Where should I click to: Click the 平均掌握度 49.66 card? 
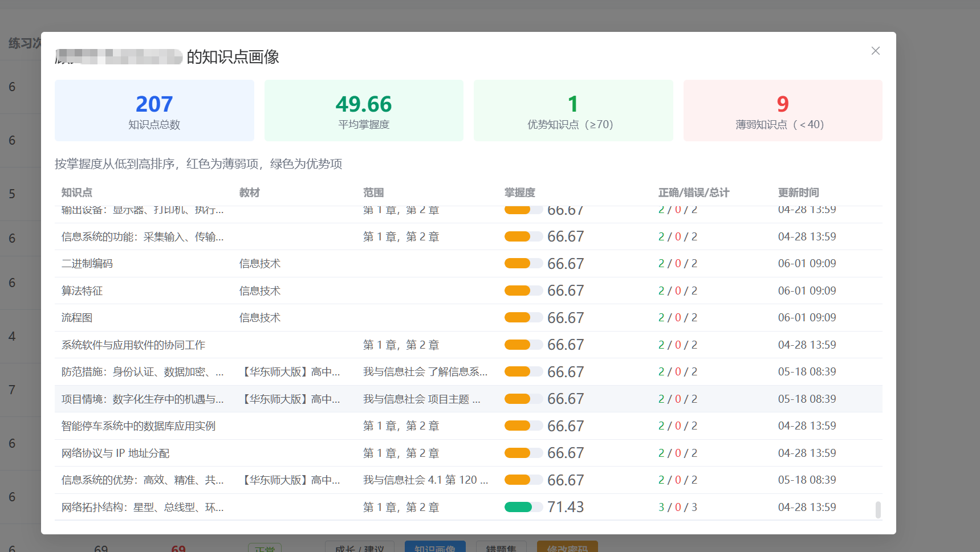[x=364, y=111]
